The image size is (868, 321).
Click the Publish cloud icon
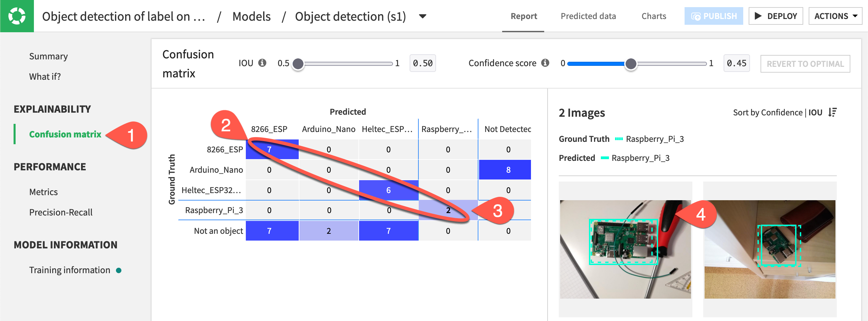(696, 16)
